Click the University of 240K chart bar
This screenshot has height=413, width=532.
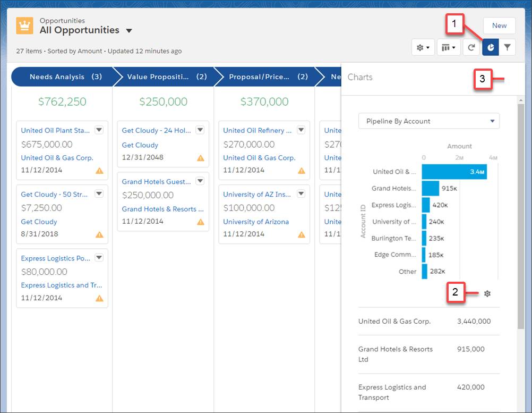[424, 222]
